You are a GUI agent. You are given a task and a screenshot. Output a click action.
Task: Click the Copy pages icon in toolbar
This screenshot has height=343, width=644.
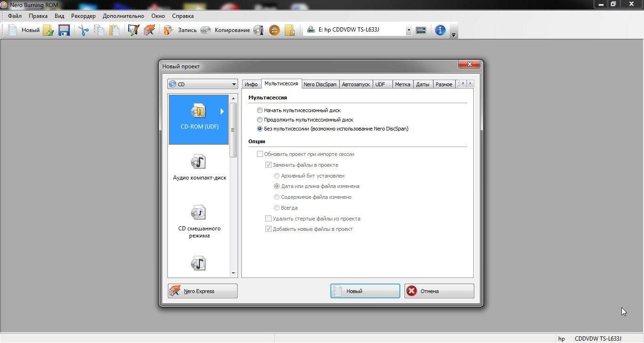[x=99, y=30]
